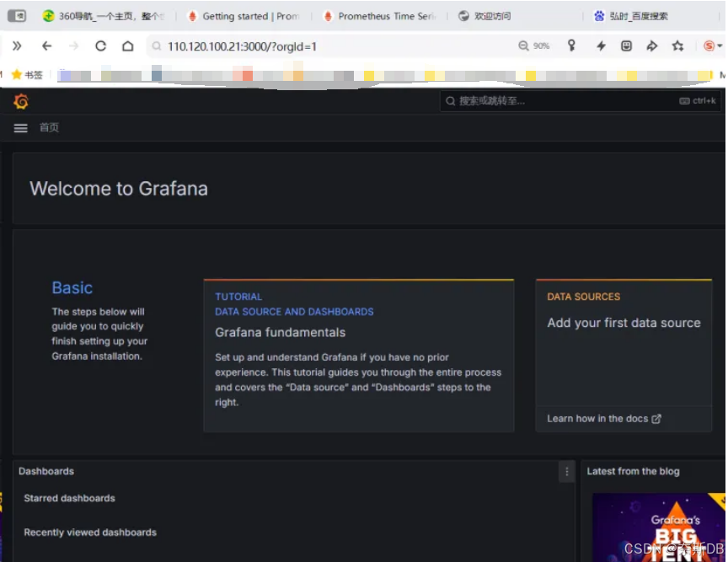This screenshot has height=562, width=728.
Task: Click the key password manager icon
Action: 571,45
